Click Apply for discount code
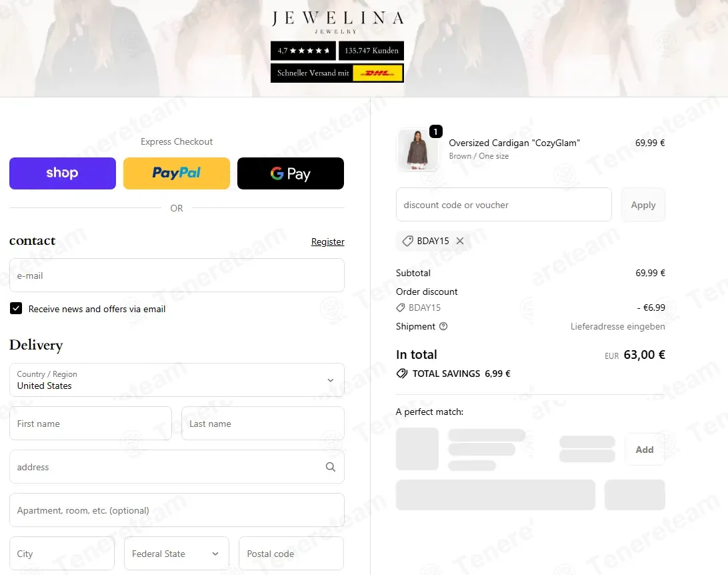Viewport: 728px width, 575px height. 643,205
